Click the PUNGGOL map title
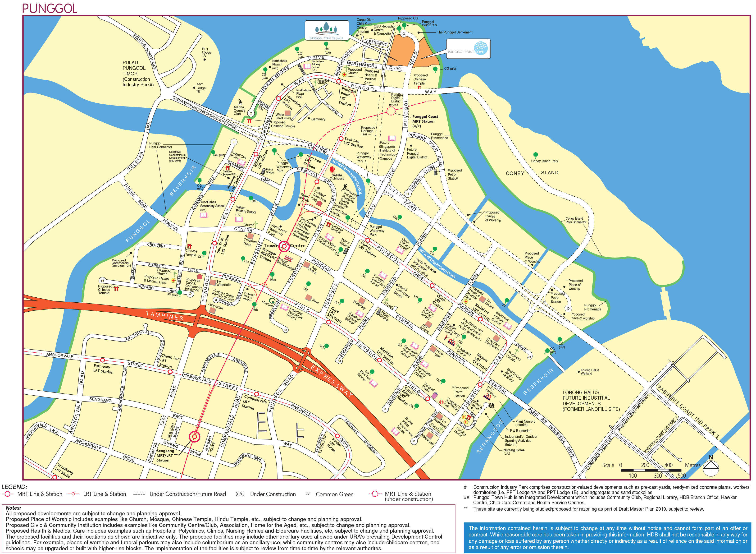This screenshot has height=554, width=756. tap(50, 9)
